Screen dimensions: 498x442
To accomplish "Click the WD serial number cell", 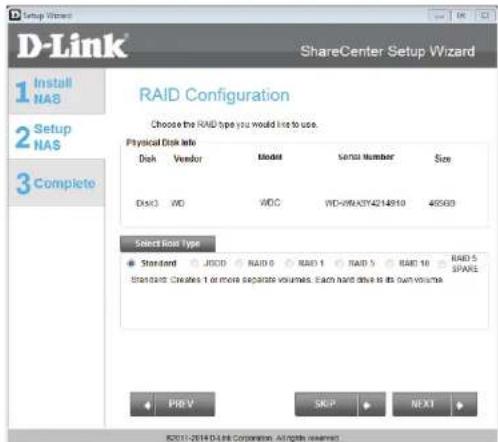I will (x=365, y=203).
